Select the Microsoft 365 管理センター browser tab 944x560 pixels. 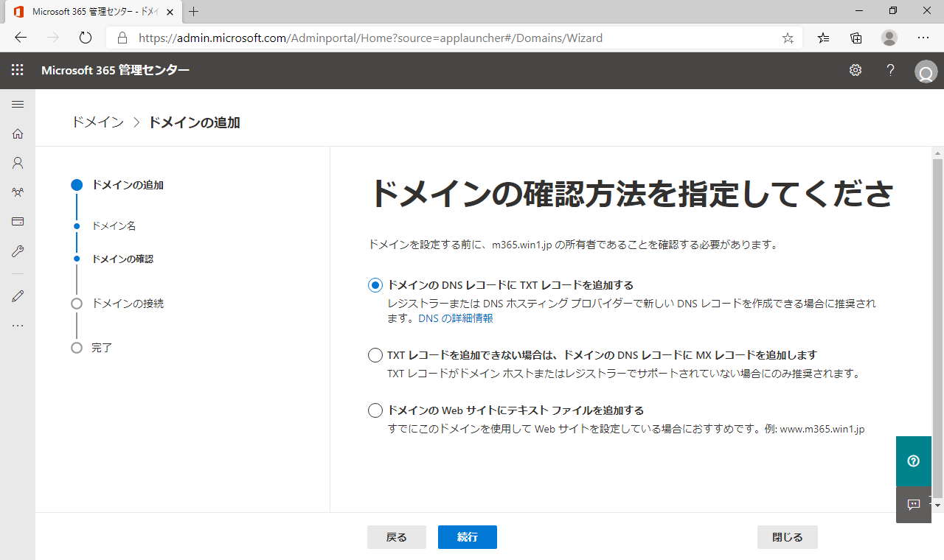(x=93, y=12)
